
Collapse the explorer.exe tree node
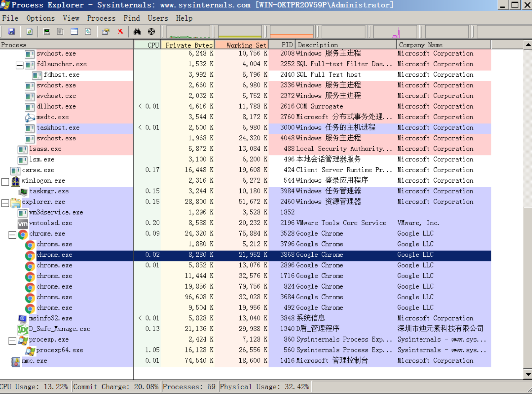(x=5, y=203)
